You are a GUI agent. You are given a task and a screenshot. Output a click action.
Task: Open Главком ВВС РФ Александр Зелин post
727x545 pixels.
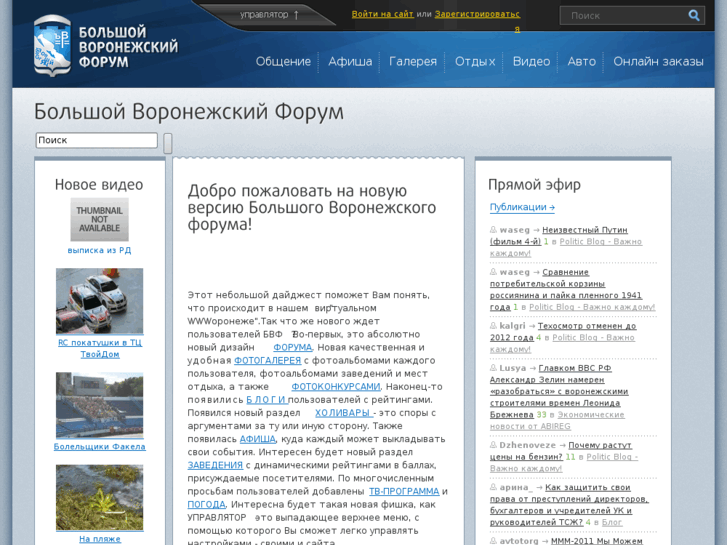(559, 391)
